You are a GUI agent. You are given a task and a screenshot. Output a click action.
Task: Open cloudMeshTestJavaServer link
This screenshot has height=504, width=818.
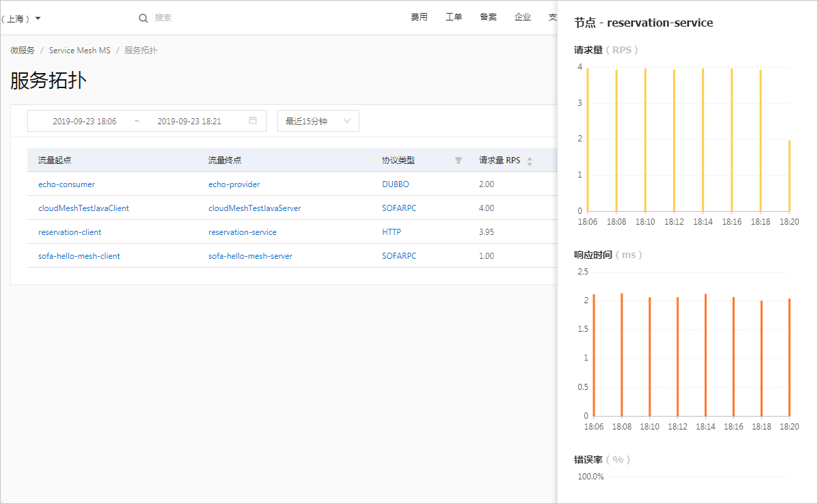point(255,208)
